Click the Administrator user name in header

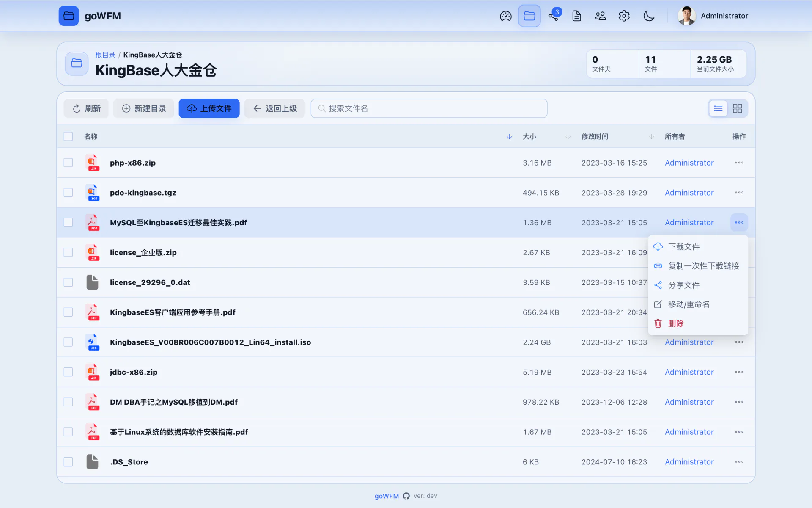click(x=724, y=16)
